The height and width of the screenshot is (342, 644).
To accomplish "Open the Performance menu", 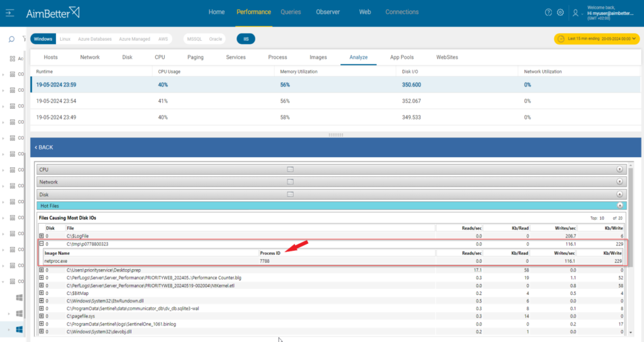I will click(254, 12).
